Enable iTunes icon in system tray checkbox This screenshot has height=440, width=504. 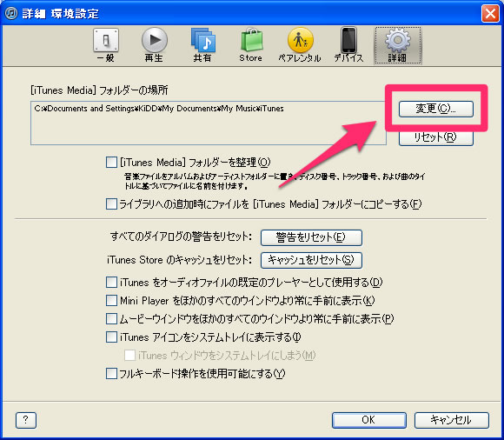point(111,337)
